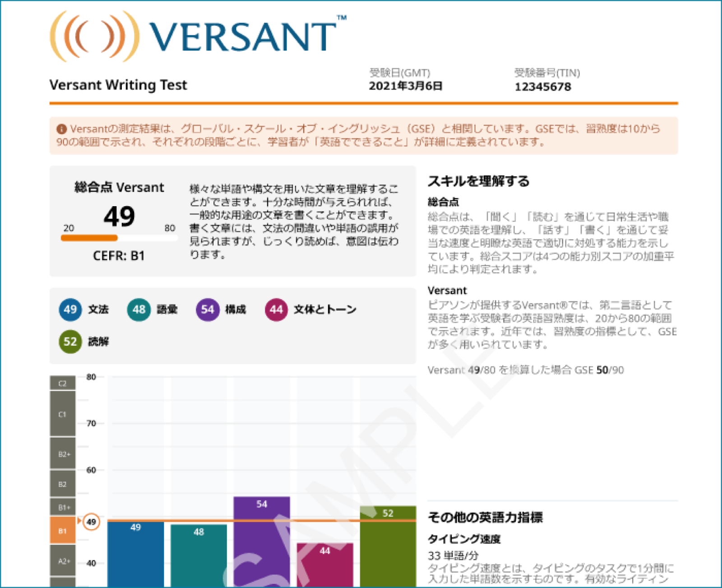The width and height of the screenshot is (722, 588).
Task: Click the B2+ CEFR level block
Action: point(63,454)
